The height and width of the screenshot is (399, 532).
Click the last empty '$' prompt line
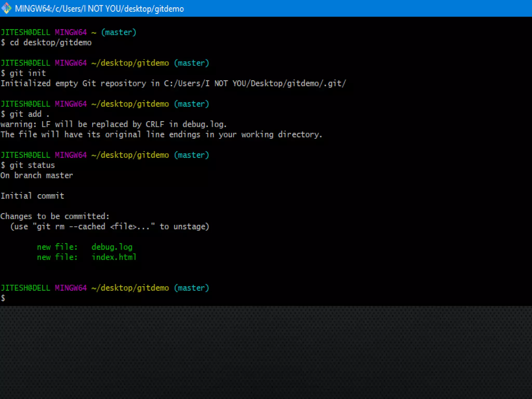[3, 298]
